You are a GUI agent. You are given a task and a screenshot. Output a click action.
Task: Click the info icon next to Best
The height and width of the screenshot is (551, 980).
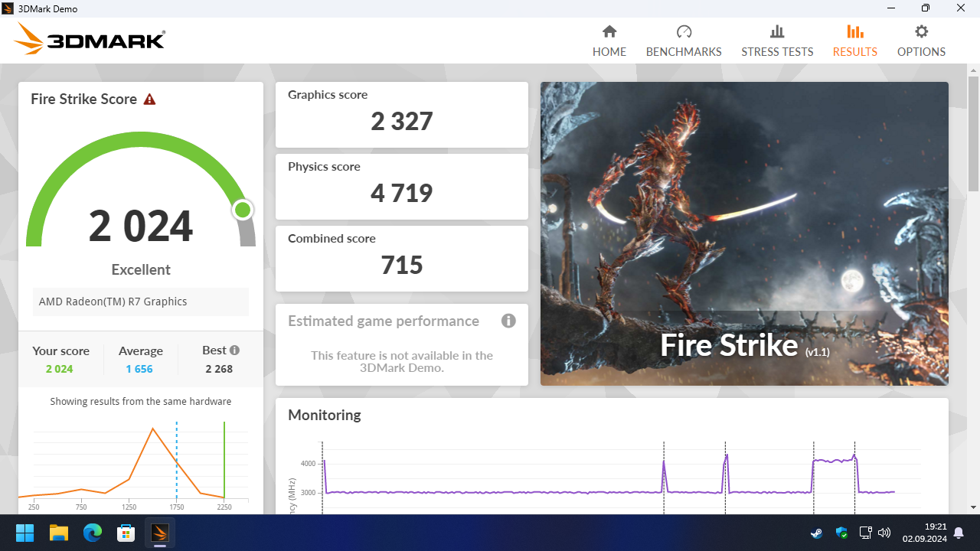(x=234, y=350)
